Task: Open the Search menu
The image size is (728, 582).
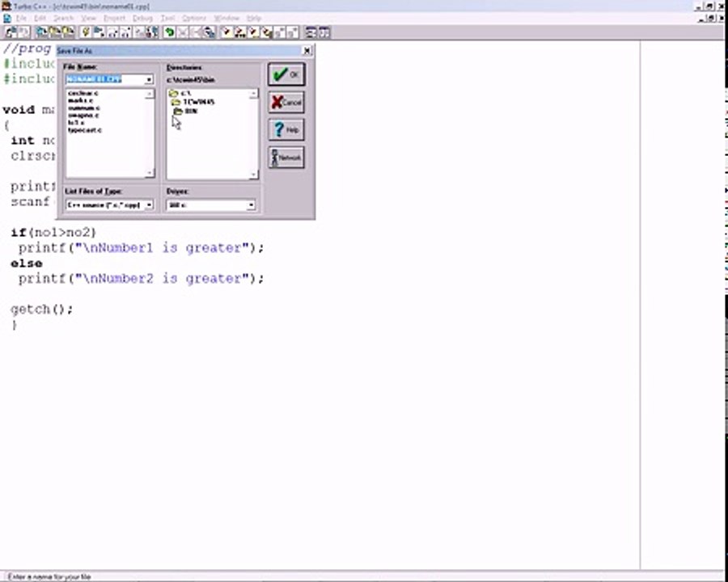Action: tap(64, 18)
